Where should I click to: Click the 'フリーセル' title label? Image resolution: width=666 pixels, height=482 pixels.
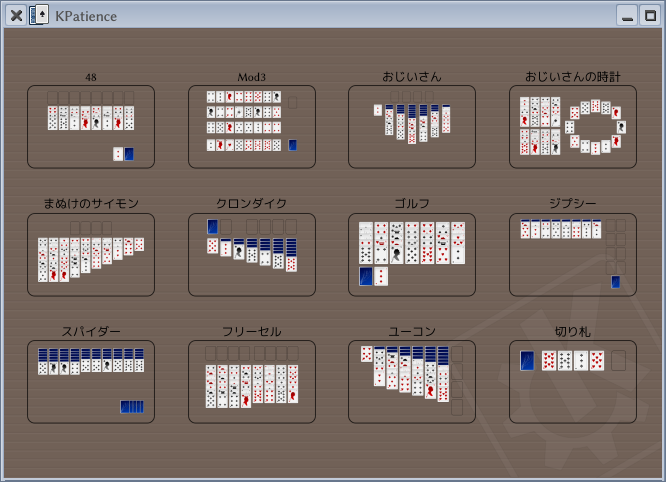pos(251,331)
